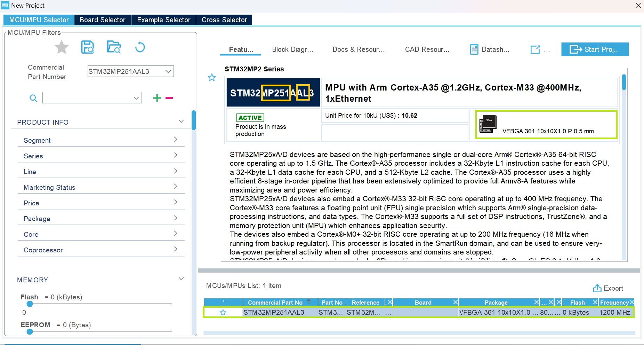Sort by the Frequency column header
The height and width of the screenshot is (345, 644).
tap(614, 303)
